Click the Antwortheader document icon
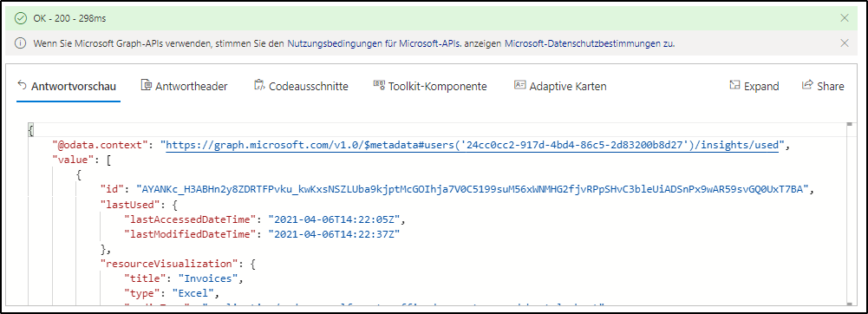 pos(147,85)
